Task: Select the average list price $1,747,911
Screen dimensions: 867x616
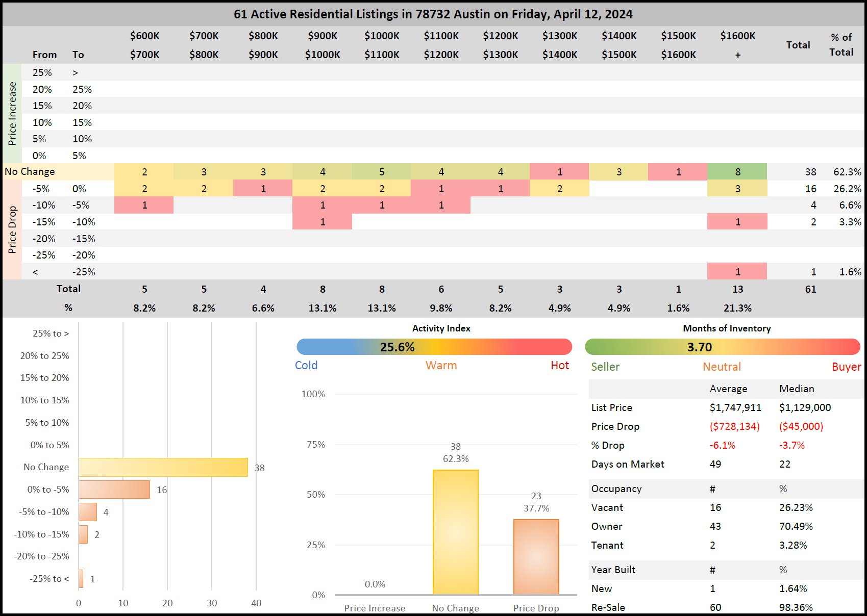Action: [x=735, y=407]
